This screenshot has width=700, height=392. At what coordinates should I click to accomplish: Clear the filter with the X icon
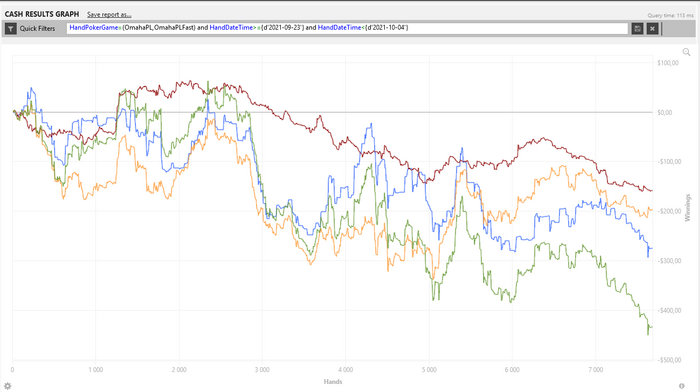652,29
